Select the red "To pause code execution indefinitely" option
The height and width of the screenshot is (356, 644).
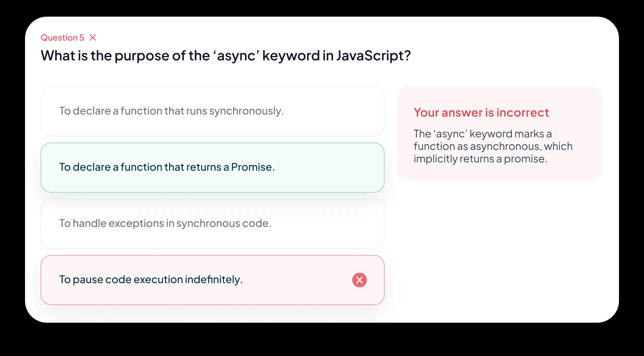212,280
